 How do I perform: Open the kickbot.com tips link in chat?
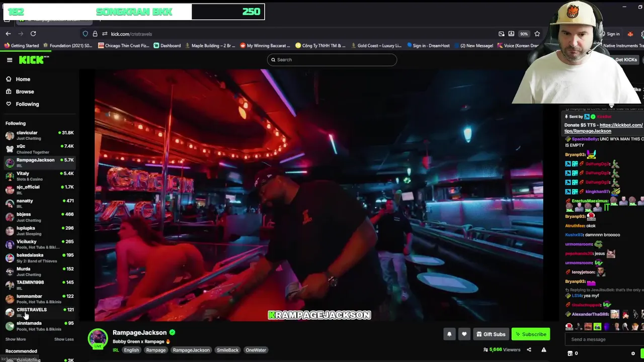604,128
